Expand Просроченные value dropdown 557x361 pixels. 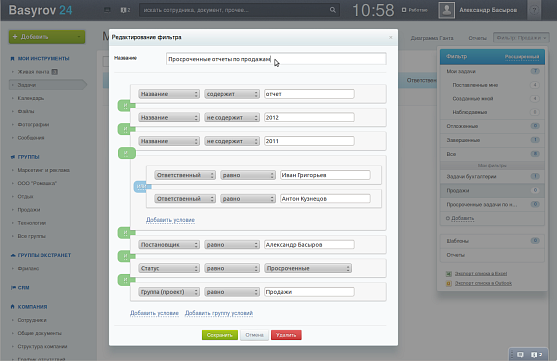pyautogui.click(x=308, y=268)
